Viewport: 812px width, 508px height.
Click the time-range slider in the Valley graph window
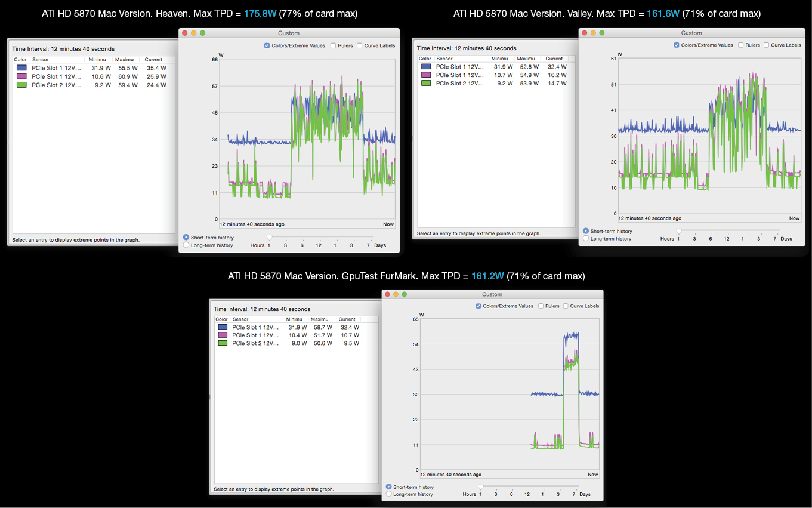tap(728, 230)
